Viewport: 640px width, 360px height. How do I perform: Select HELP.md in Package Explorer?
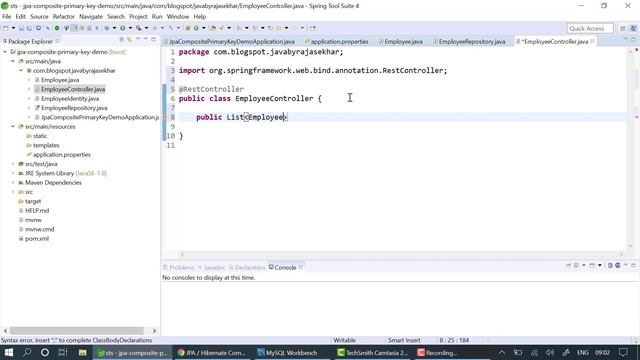37,211
